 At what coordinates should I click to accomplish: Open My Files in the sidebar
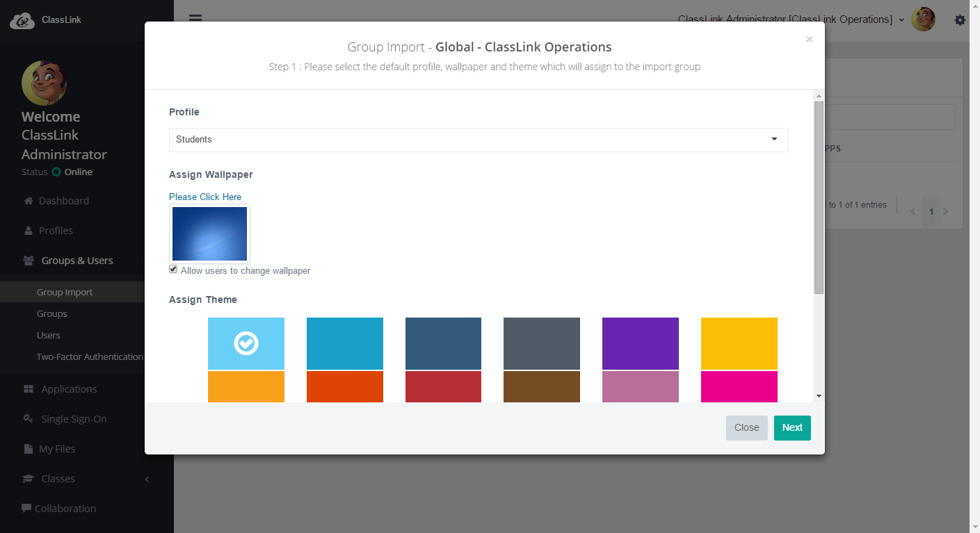coord(57,449)
